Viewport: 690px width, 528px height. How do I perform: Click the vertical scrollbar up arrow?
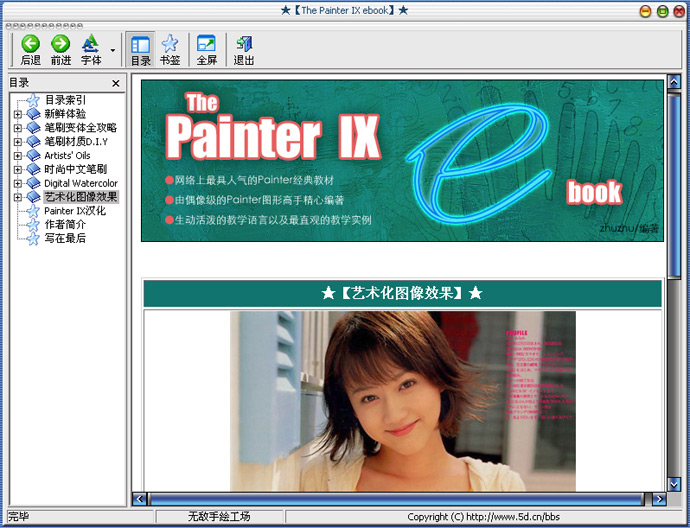point(674,81)
